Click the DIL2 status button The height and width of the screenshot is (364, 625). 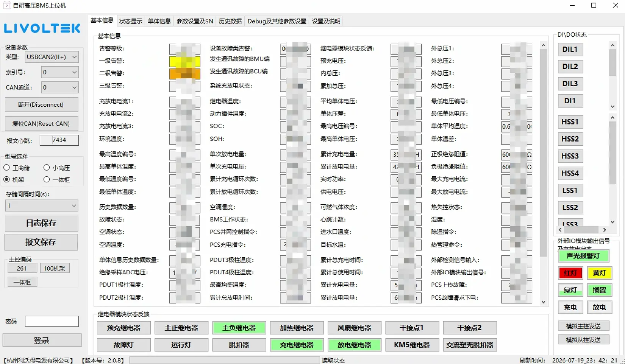pyautogui.click(x=570, y=67)
